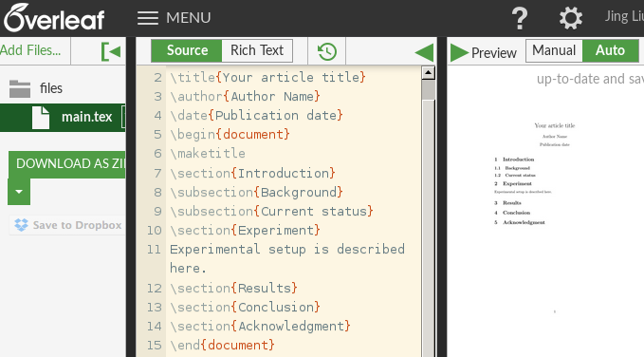Viewport: 644px width, 357px height.
Task: Click '3 Results' heading in preview
Action: click(507, 203)
